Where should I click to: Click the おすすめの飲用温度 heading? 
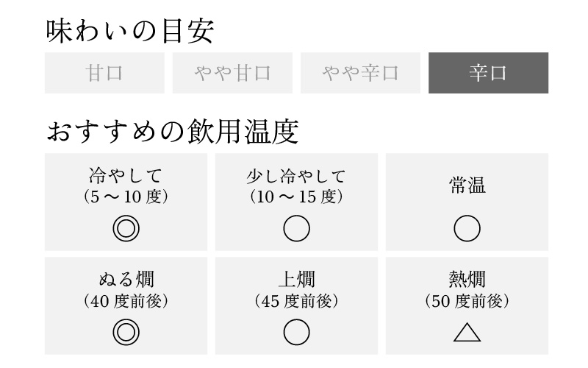pos(172,132)
